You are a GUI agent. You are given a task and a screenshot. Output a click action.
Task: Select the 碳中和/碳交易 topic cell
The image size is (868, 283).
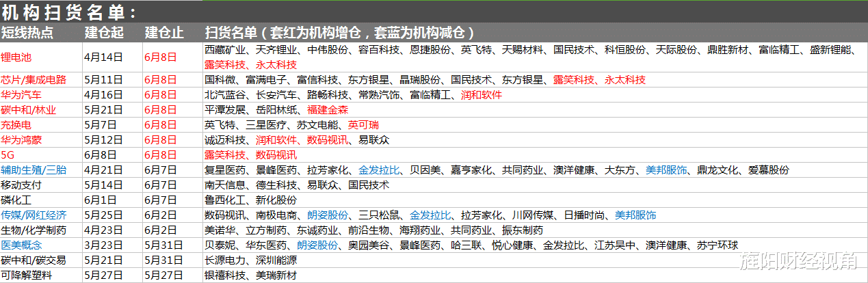(x=32, y=260)
